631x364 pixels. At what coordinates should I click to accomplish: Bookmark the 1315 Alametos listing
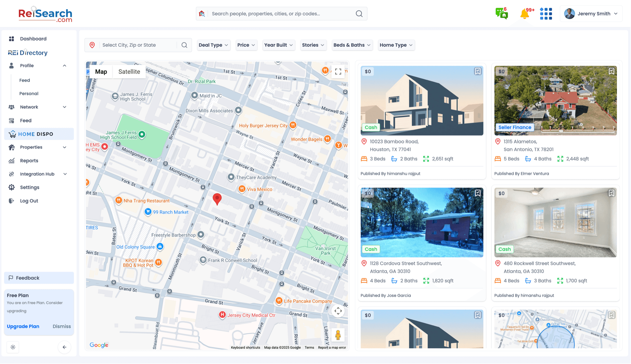(611, 71)
